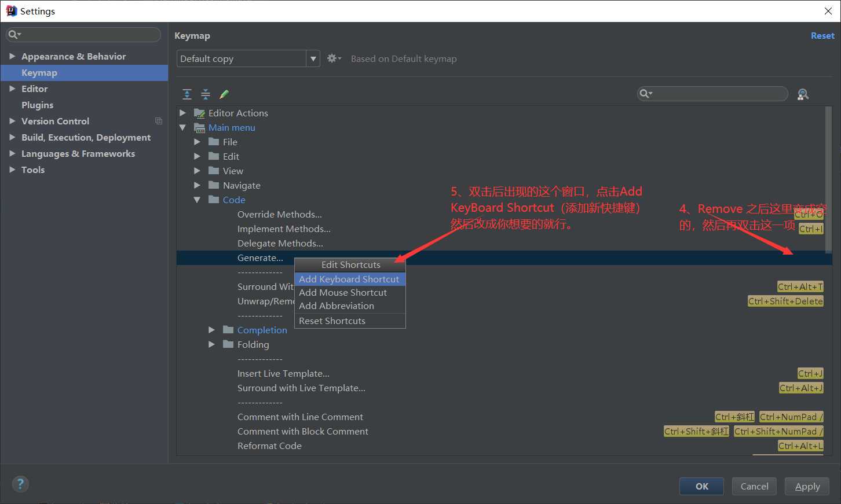841x504 pixels.
Task: Select Comment with Line Comment action
Action: (300, 417)
